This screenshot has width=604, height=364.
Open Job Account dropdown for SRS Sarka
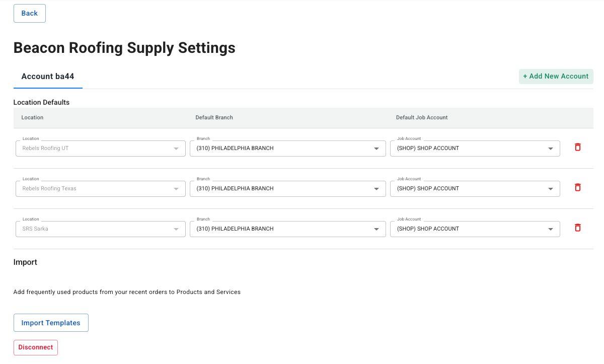coord(475,229)
